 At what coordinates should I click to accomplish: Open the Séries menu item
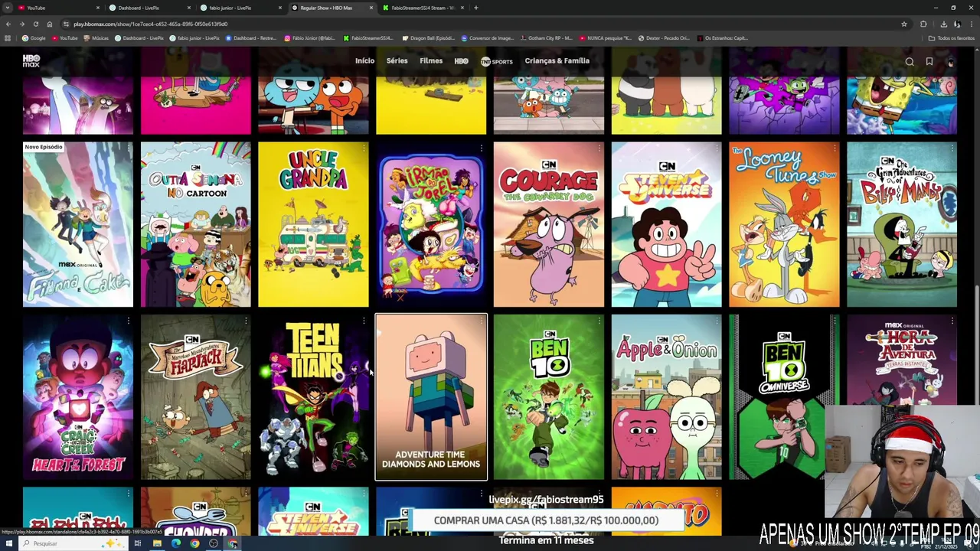tap(397, 61)
